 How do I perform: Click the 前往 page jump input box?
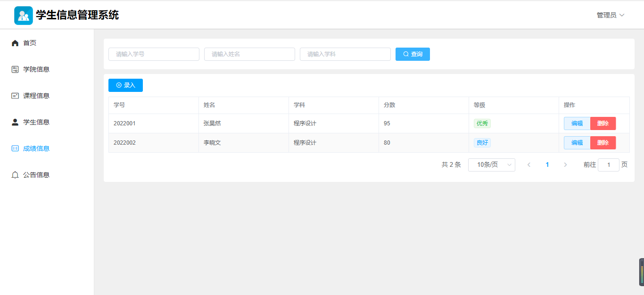tap(608, 165)
